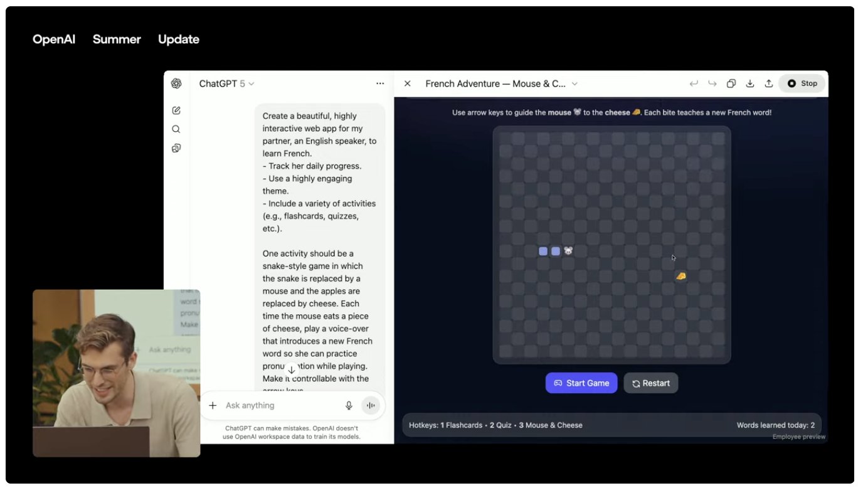
Task: Download the canvas with download icon
Action: [x=750, y=83]
